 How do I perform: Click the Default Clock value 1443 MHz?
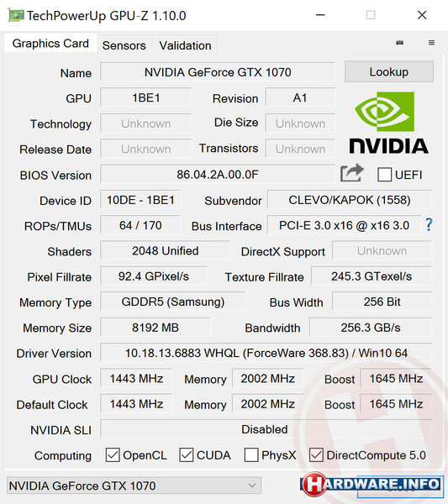(x=136, y=404)
